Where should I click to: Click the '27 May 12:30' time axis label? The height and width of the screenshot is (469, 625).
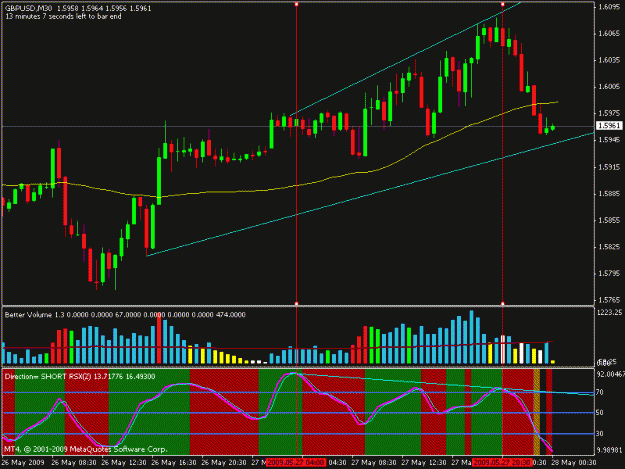pos(424,463)
